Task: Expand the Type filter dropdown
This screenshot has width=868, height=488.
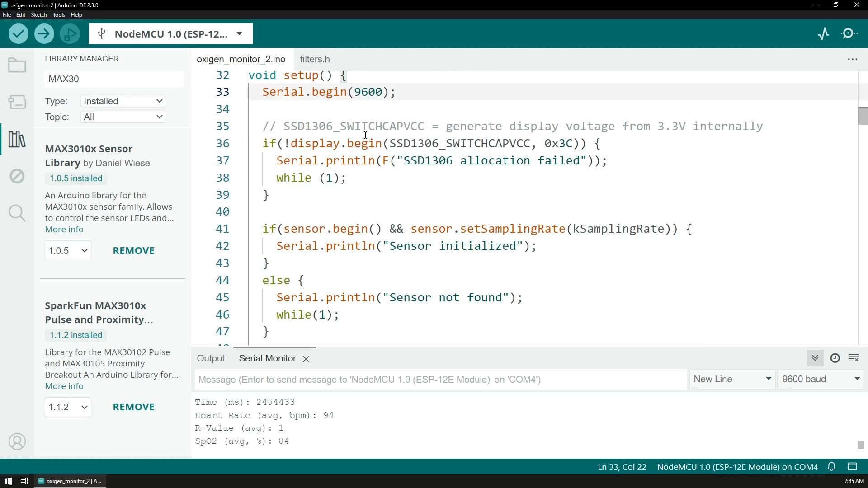Action: click(x=123, y=101)
